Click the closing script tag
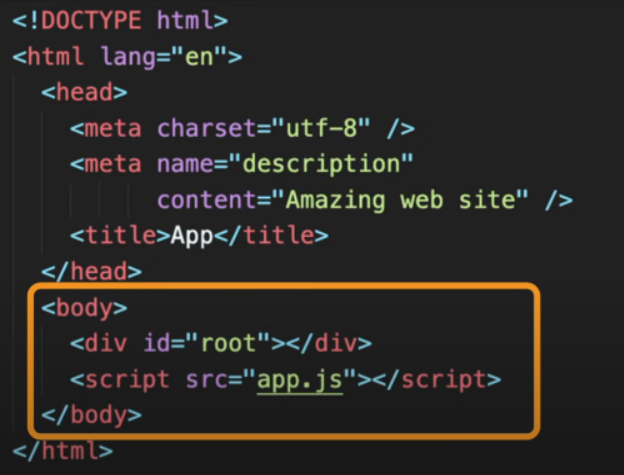 (437, 380)
